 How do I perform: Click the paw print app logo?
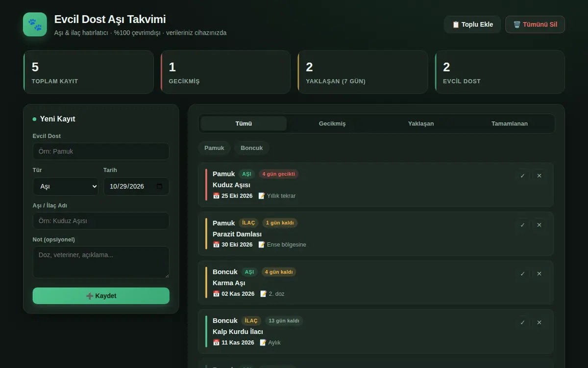point(35,25)
